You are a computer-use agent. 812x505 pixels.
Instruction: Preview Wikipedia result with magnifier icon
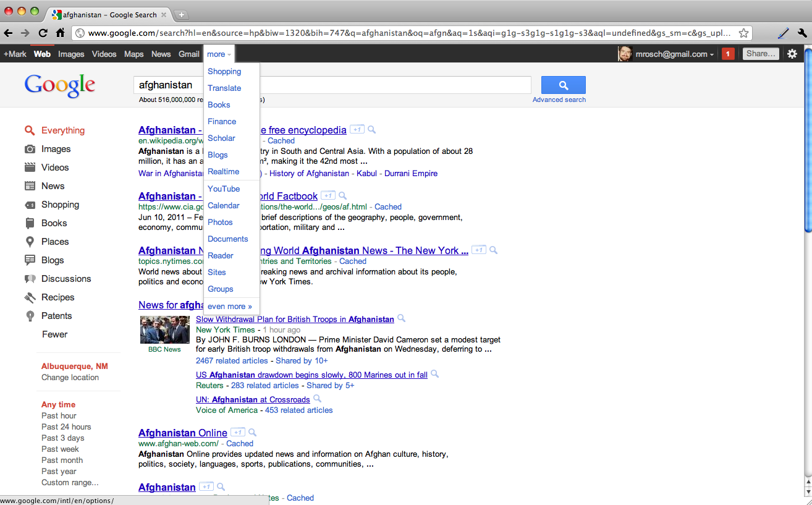pyautogui.click(x=371, y=130)
